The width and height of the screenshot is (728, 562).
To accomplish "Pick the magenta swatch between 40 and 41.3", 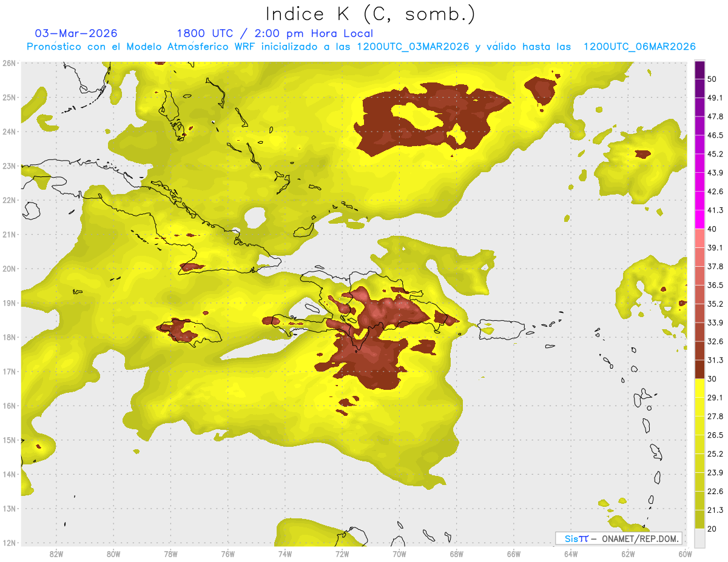I will pos(699,219).
